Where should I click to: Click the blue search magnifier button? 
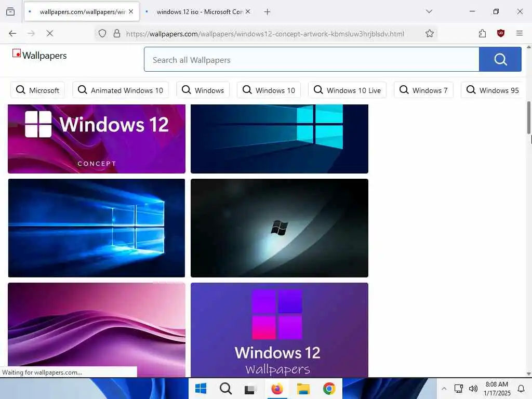pos(500,60)
